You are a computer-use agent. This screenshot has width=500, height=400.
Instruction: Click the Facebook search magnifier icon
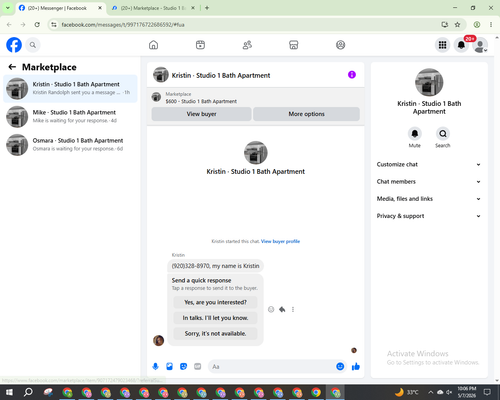pyautogui.click(x=33, y=45)
